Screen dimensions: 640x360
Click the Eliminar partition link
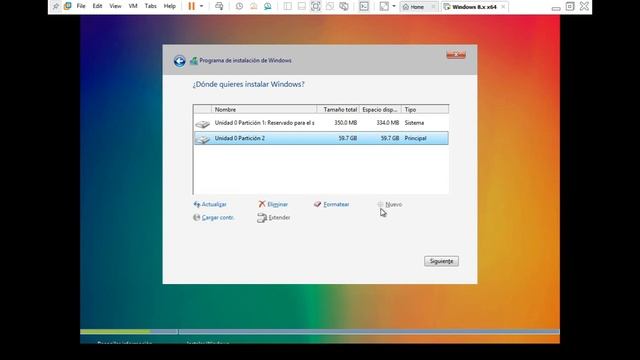[x=273, y=204]
